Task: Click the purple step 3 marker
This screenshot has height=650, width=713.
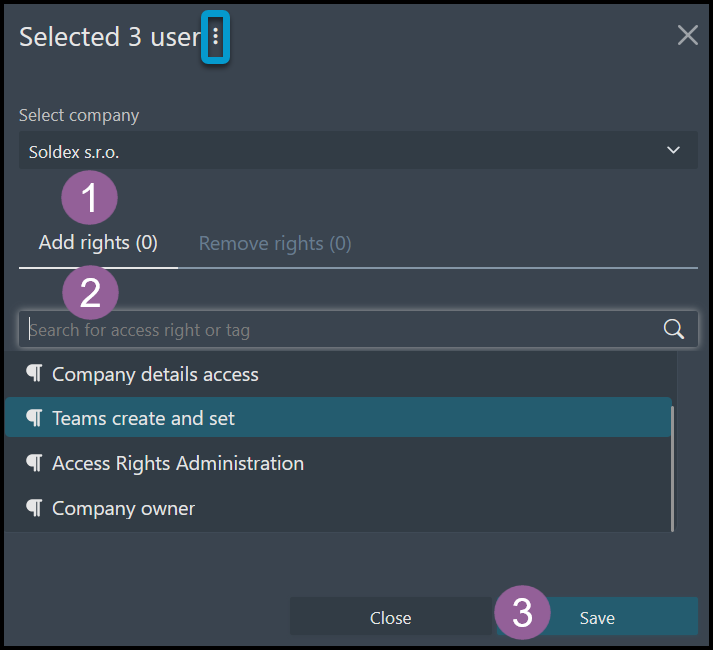Action: click(522, 613)
